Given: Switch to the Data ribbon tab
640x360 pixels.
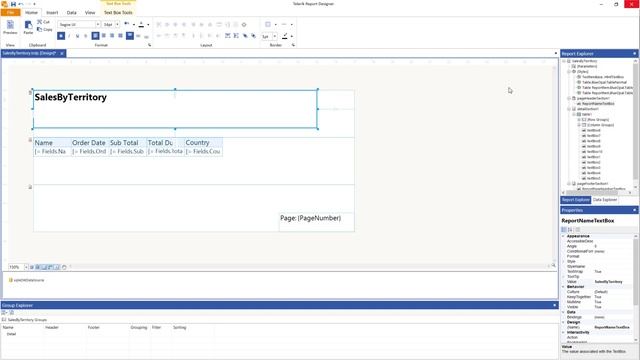Looking at the screenshot, I should pos(71,13).
